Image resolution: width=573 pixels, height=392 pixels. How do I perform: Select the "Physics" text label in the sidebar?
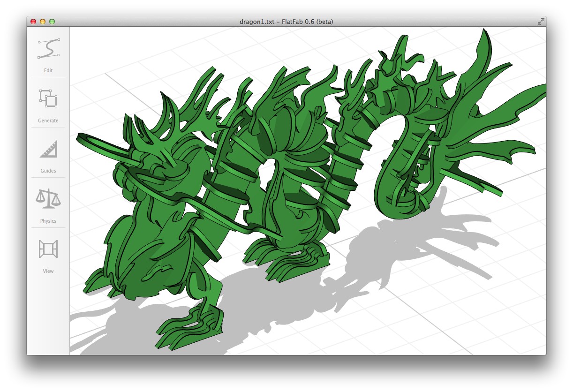[48, 221]
